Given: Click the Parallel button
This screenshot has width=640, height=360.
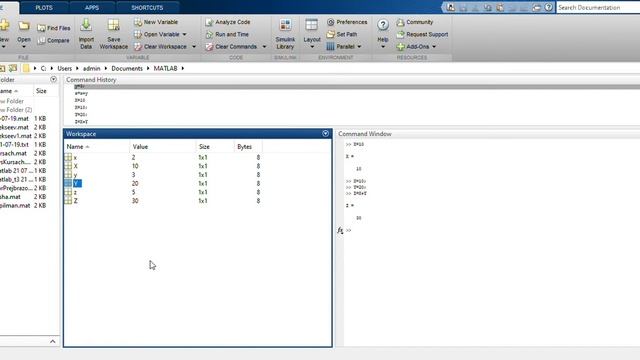Looking at the screenshot, I should [x=341, y=47].
